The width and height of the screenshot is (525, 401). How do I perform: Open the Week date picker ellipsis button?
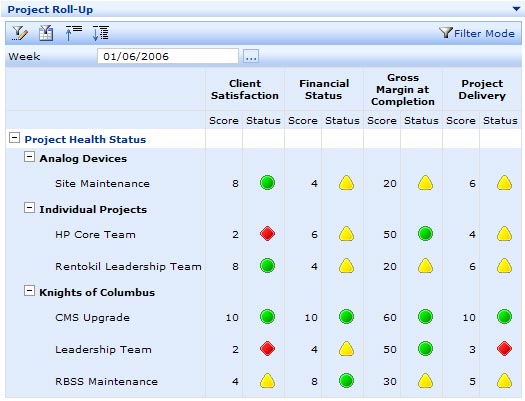[251, 56]
